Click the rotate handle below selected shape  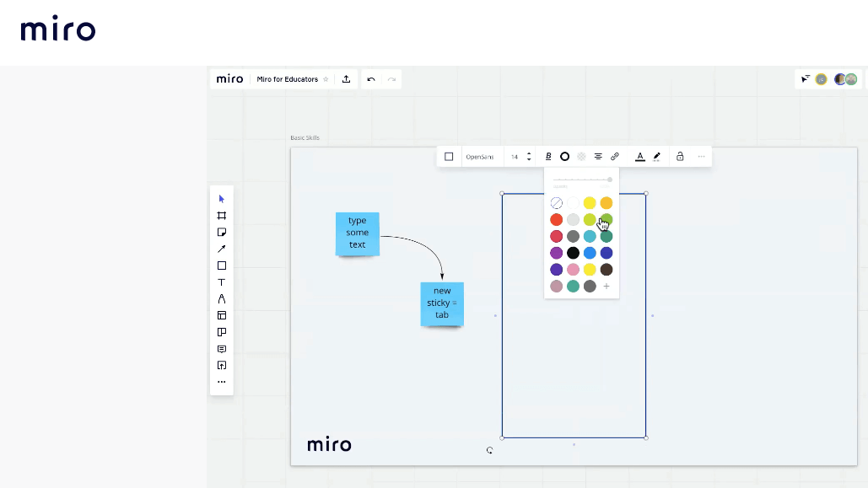[x=489, y=450]
